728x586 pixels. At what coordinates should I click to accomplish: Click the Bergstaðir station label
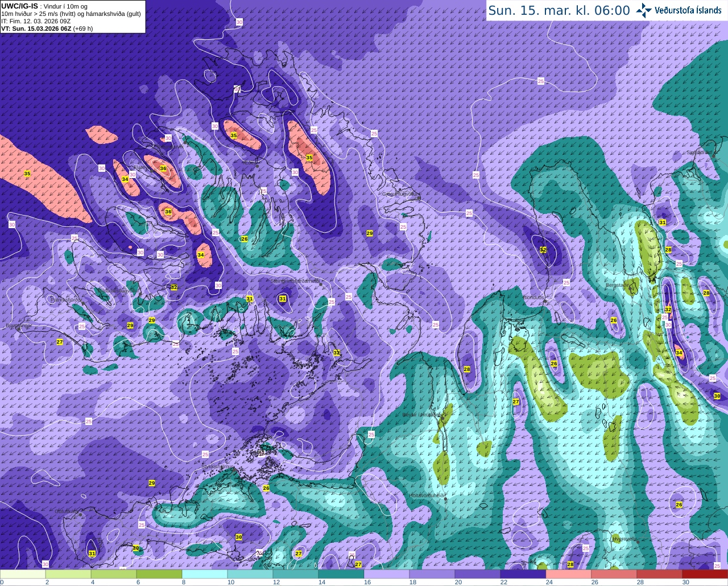tap(617, 285)
